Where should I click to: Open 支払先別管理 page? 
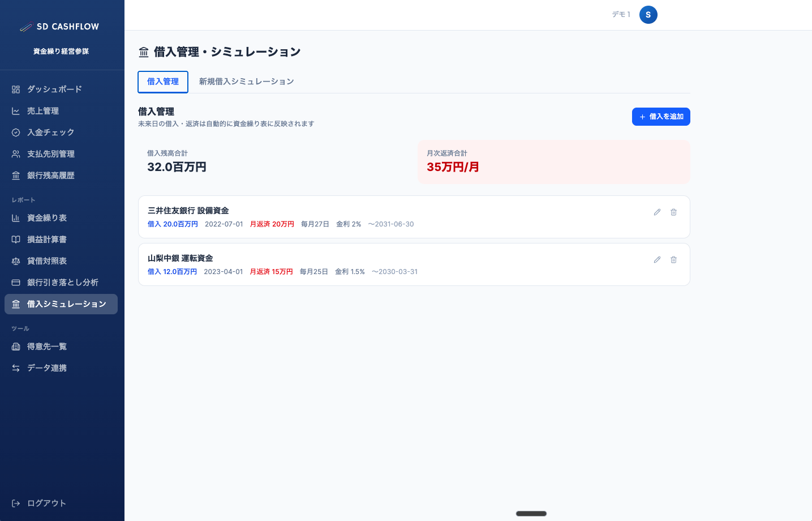pos(61,154)
